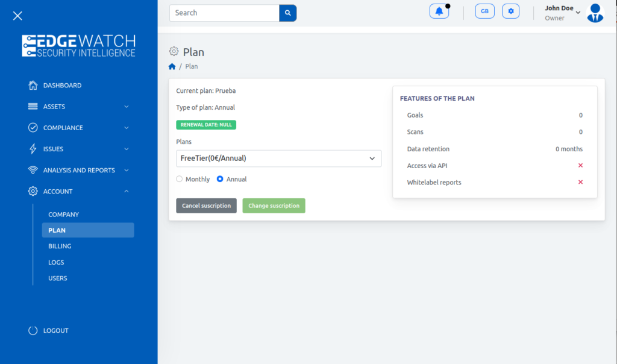Close the sidebar with the X icon
Image resolution: width=617 pixels, height=364 pixels.
(17, 16)
